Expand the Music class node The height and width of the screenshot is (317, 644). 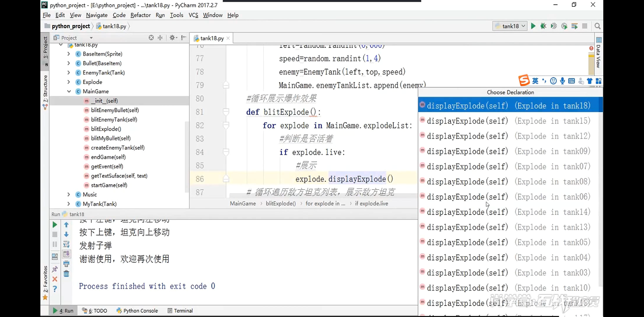click(69, 194)
